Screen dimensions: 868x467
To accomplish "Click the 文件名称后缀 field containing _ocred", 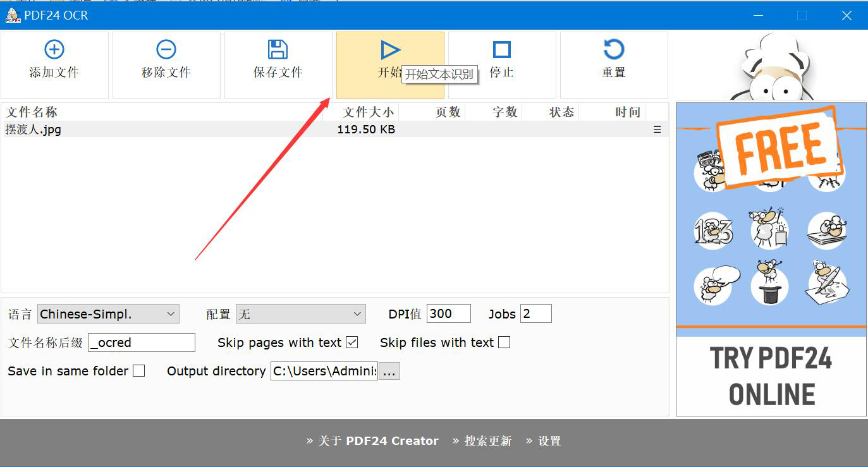I will coord(142,343).
